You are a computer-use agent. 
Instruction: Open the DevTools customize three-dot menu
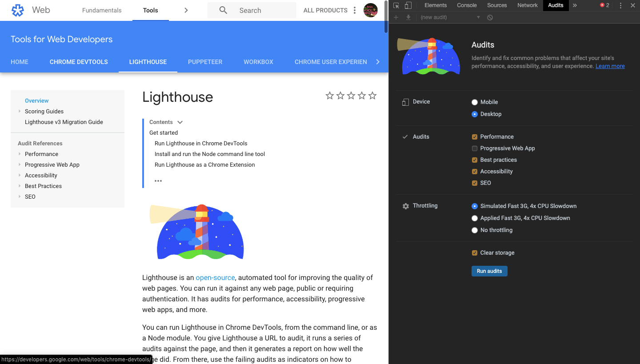(x=621, y=5)
